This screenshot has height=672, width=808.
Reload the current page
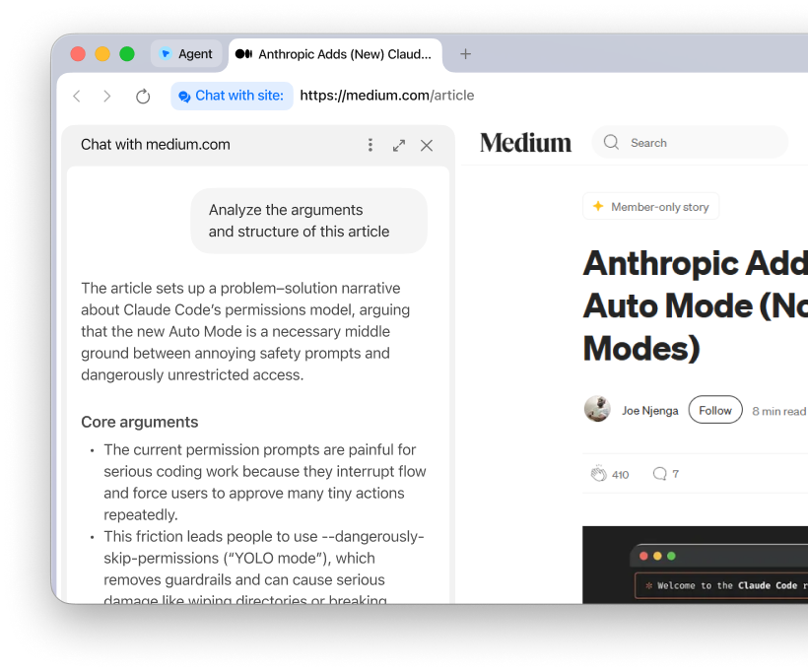tap(143, 96)
